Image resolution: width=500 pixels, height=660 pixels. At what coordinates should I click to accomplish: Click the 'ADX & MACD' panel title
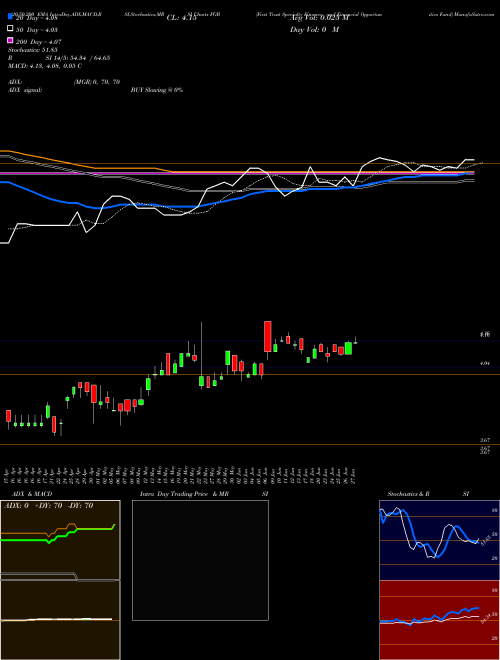coord(32,494)
